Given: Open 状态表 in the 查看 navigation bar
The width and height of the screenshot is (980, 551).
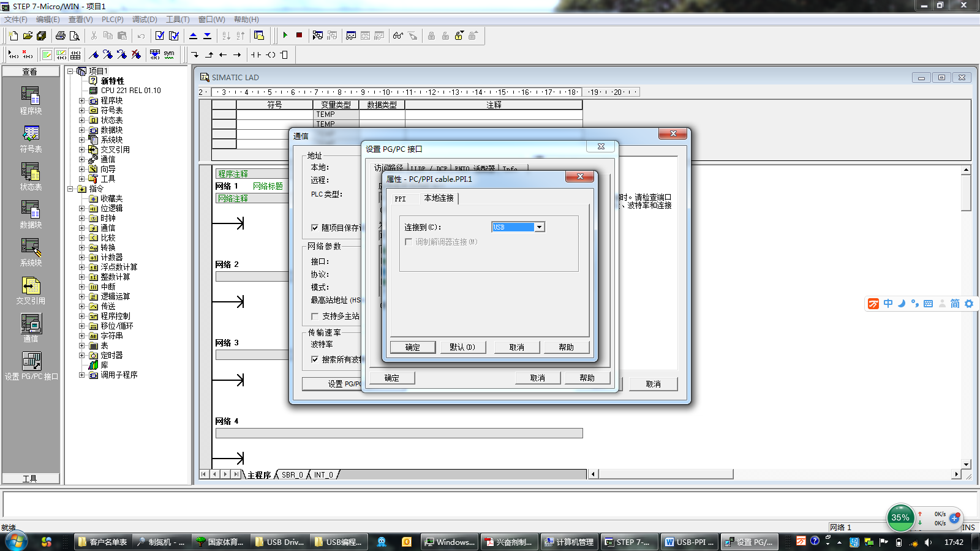Looking at the screenshot, I should tap(31, 177).
